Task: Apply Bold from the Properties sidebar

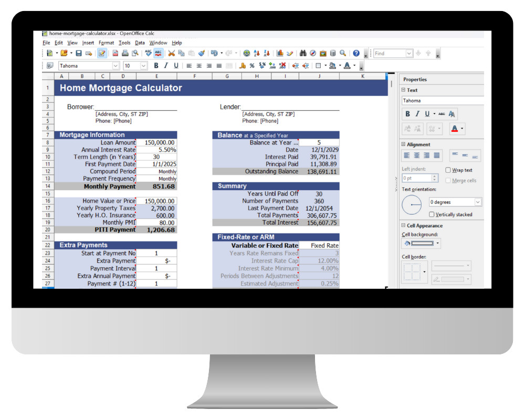Action: point(407,113)
